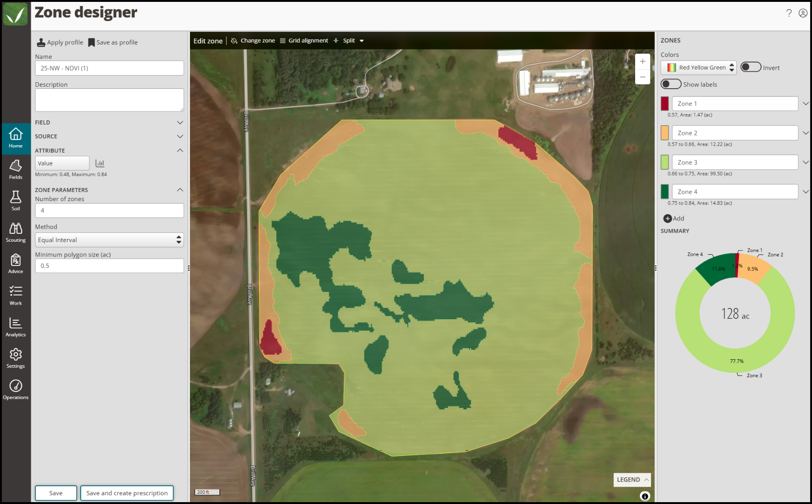Expand Zone 3 details chevron
812x504 pixels.
pyautogui.click(x=805, y=162)
